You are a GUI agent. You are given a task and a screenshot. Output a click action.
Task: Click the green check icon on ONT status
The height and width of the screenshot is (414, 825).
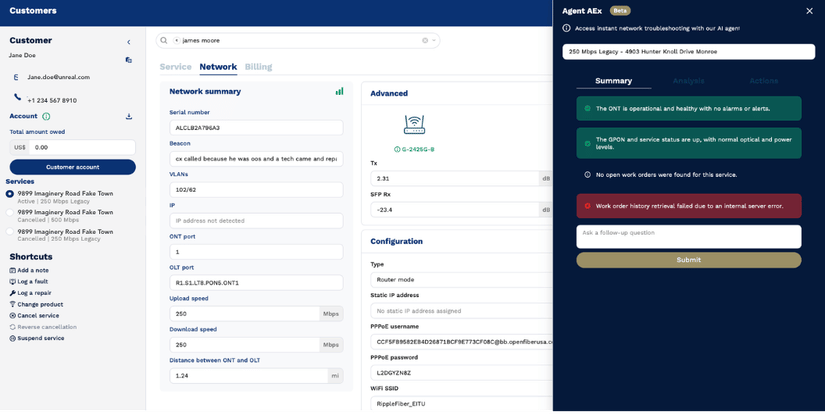587,108
